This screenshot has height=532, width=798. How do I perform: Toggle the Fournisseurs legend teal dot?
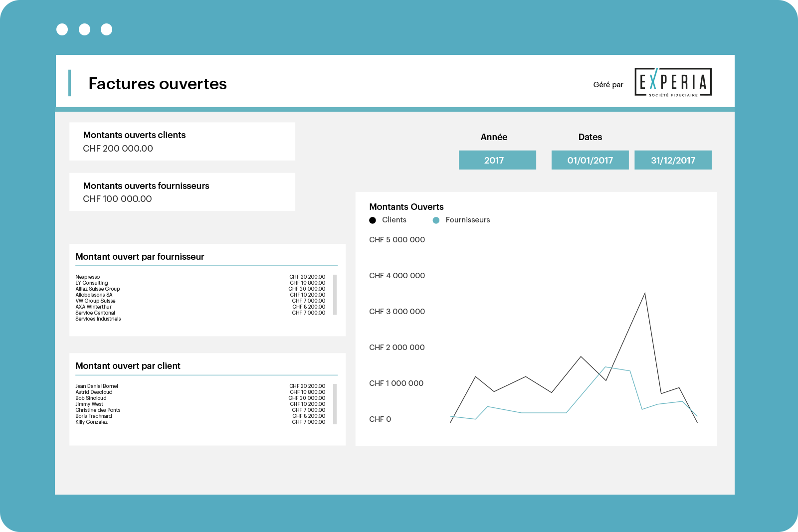pyautogui.click(x=436, y=220)
